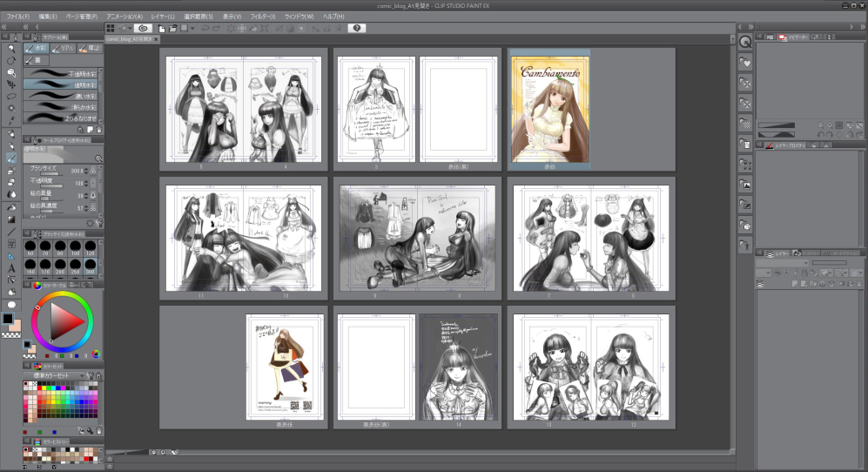
Task: Increase brush size with stepper arrow
Action: (x=86, y=169)
